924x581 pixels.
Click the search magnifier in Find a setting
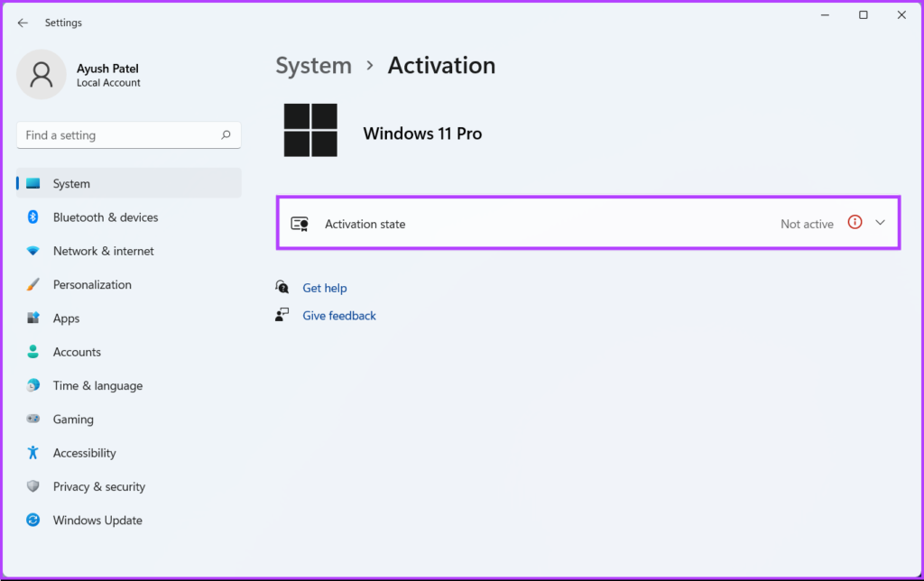226,134
